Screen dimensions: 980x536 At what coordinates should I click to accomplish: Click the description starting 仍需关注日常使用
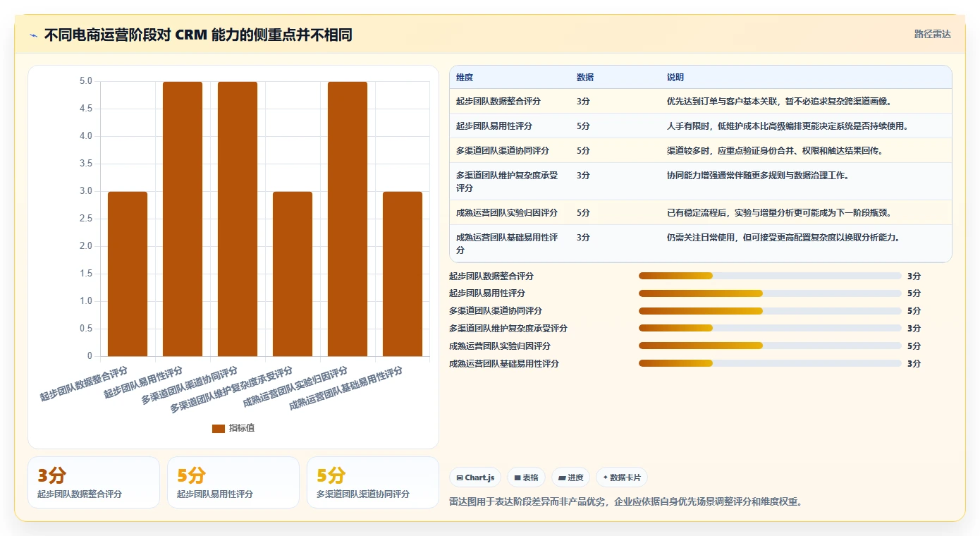pyautogui.click(x=783, y=238)
